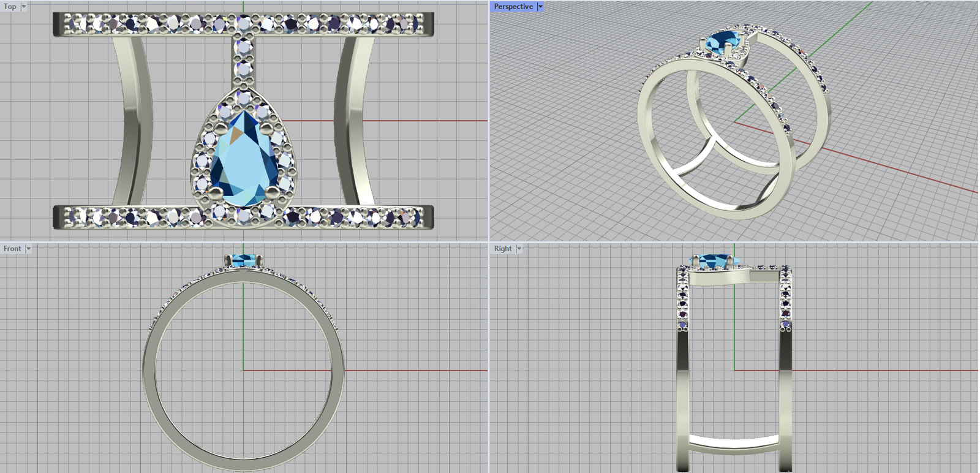The height and width of the screenshot is (473, 980).
Task: Open the Top viewport dropdown arrow
Action: [24, 7]
